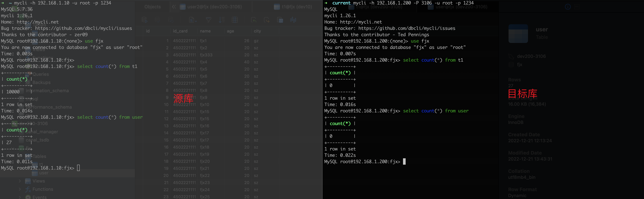Click the Rollback transaction toolbar icon

171,20
